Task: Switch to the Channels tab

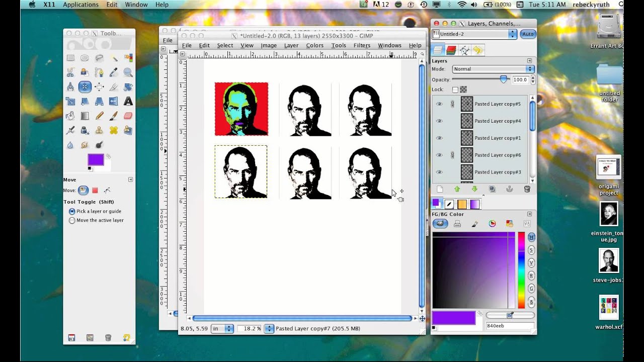Action: click(451, 50)
